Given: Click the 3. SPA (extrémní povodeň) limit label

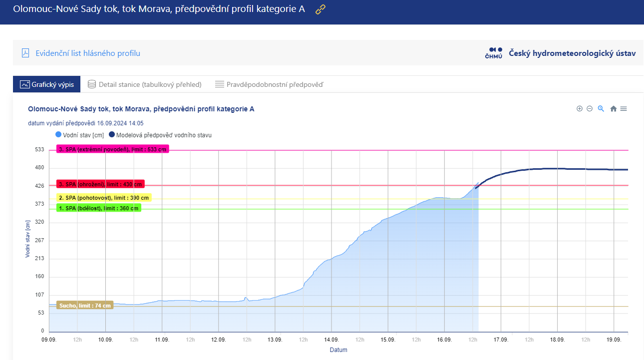Looking at the screenshot, I should [113, 149].
